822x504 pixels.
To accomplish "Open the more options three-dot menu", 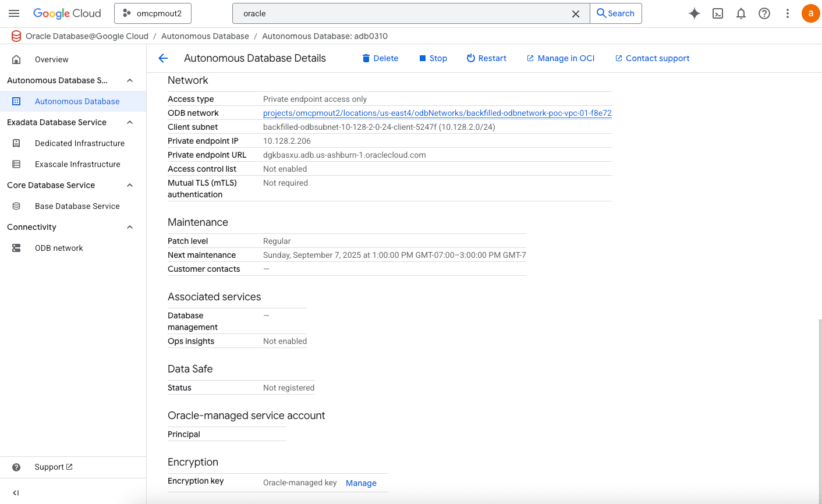I will 788,13.
